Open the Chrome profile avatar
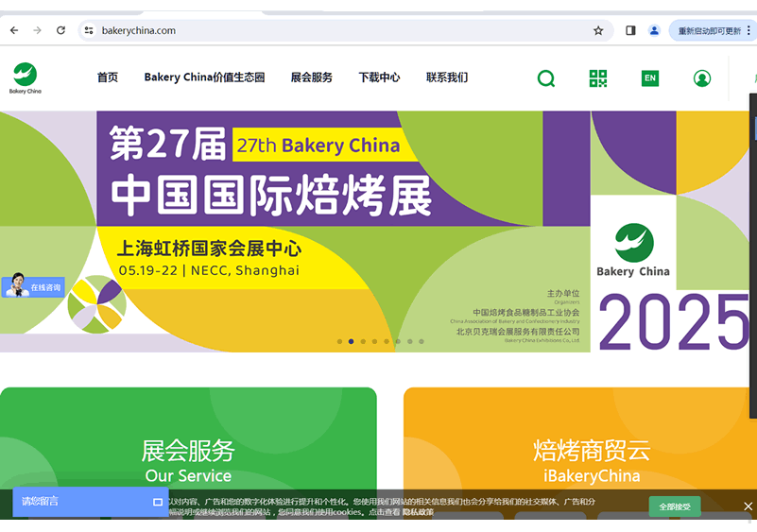This screenshot has width=757, height=532. pyautogui.click(x=654, y=30)
